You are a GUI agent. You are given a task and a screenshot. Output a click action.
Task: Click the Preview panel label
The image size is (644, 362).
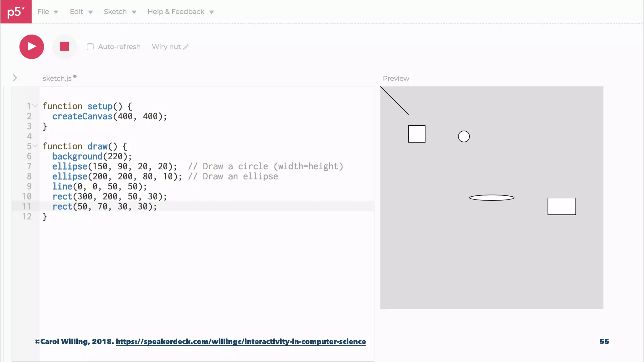click(396, 79)
